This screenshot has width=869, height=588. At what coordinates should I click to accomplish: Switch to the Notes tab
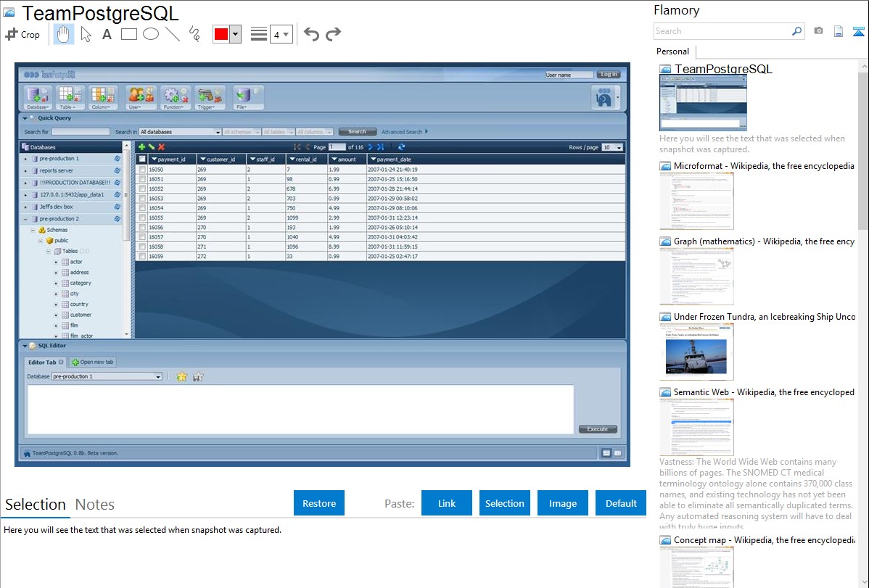click(95, 505)
